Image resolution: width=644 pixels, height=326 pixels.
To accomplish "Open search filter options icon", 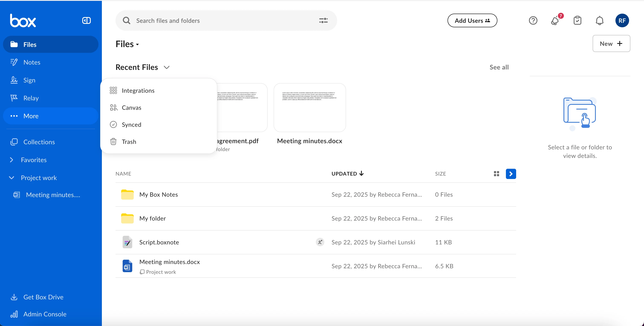I will [x=323, y=20].
